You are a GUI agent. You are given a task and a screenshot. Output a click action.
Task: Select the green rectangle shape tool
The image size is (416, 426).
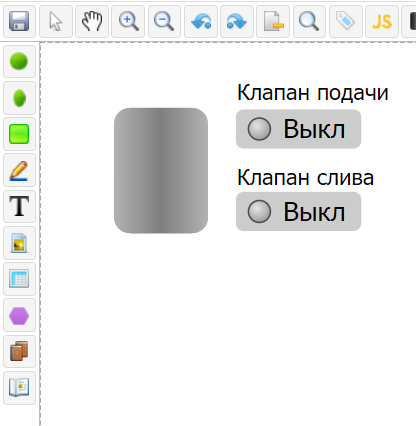[x=19, y=134]
